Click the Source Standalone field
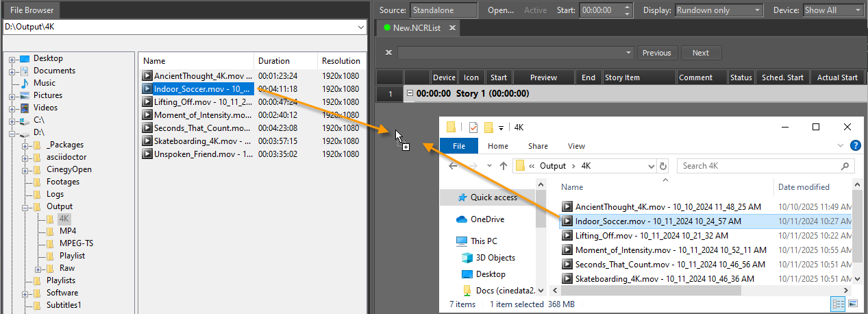Viewport: 868px width, 314px height. click(x=443, y=10)
